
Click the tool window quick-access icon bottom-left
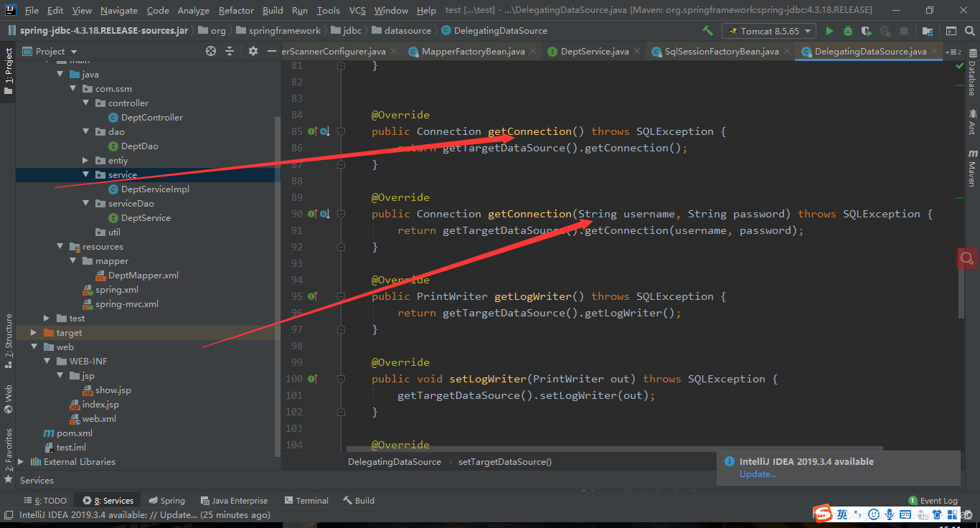pos(8,514)
